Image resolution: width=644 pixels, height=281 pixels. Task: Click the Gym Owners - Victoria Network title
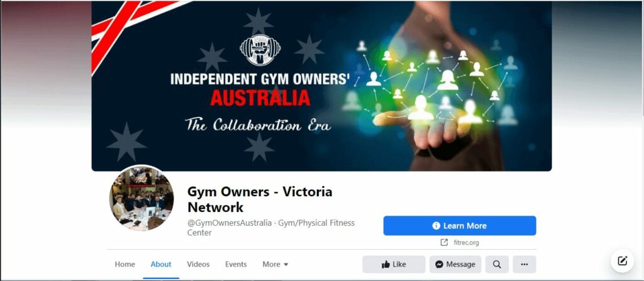pyautogui.click(x=260, y=199)
